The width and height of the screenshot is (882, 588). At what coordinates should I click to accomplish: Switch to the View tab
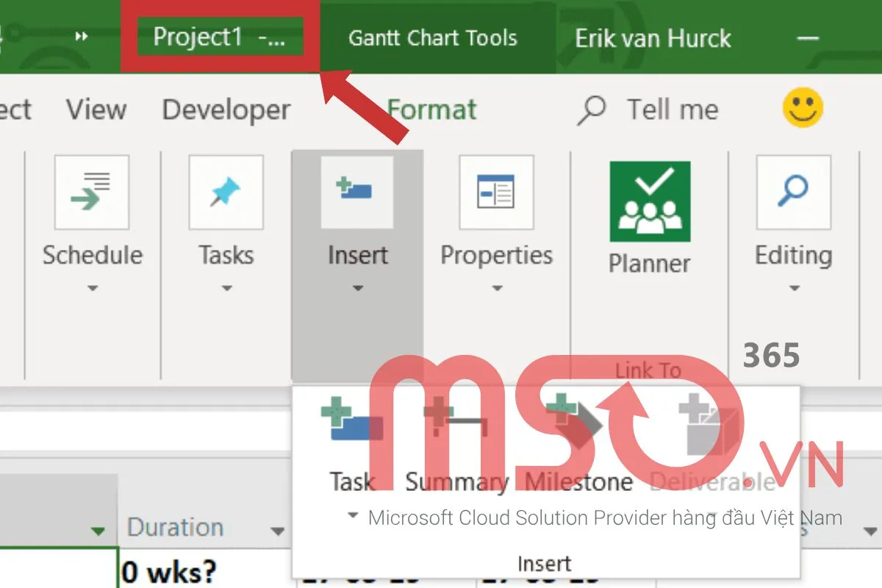(95, 110)
